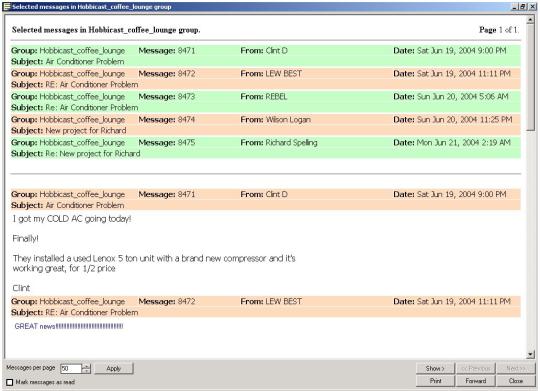Click 'I got my COLD AC going today!' text
Viewport: 540px width, 391px height.
72,219
